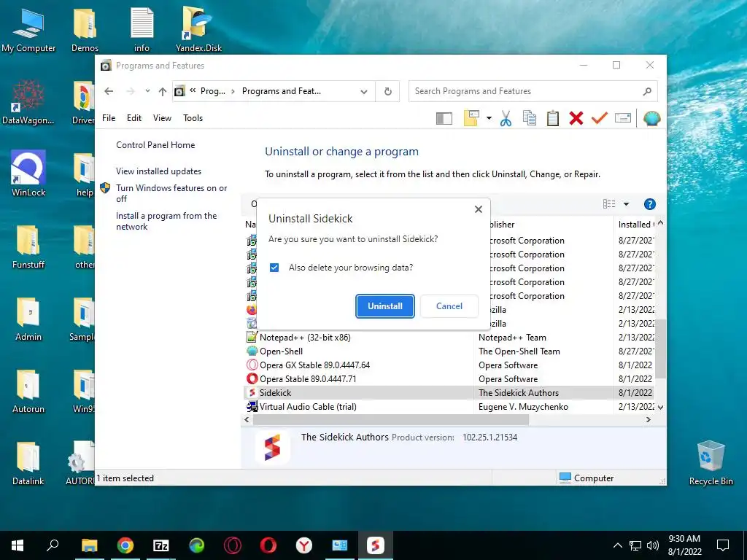Click the horizontal scrollbar right arrow
Screen dimensions: 747x560
tap(648, 420)
